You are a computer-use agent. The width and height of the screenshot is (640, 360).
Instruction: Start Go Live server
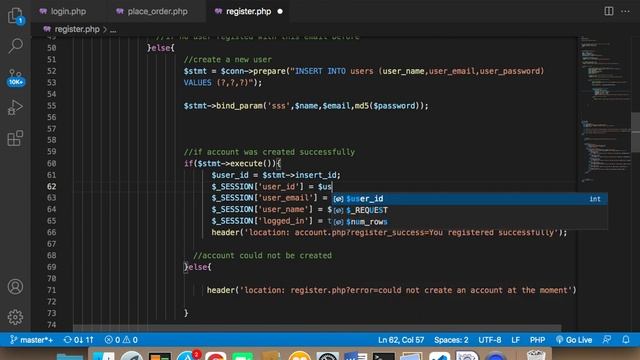(x=574, y=340)
